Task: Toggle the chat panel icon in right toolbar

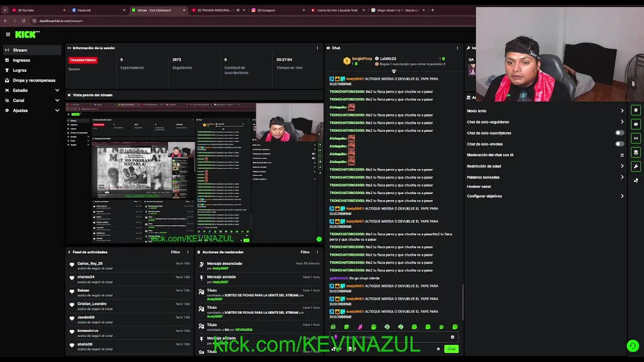Action: pyautogui.click(x=636, y=124)
